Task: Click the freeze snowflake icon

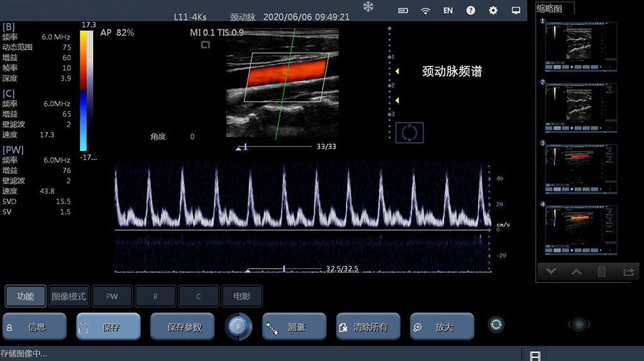Action: [x=368, y=7]
